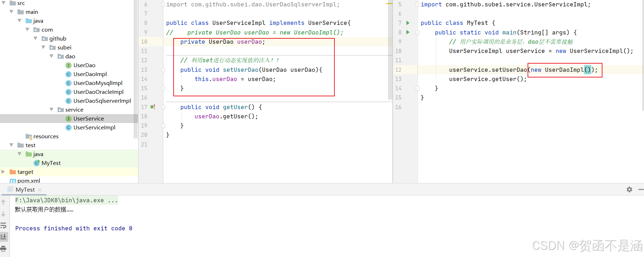Expand the target folder arrow
This screenshot has width=644, height=257.
tap(4, 172)
